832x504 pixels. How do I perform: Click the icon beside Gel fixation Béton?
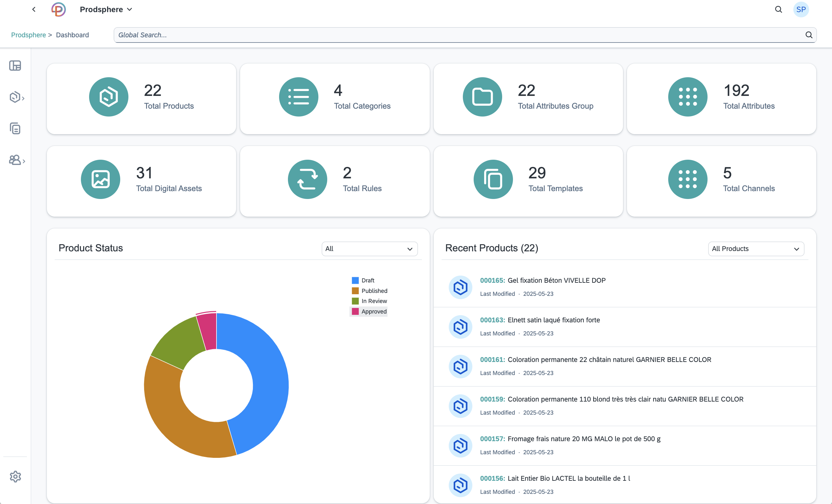[x=460, y=287]
